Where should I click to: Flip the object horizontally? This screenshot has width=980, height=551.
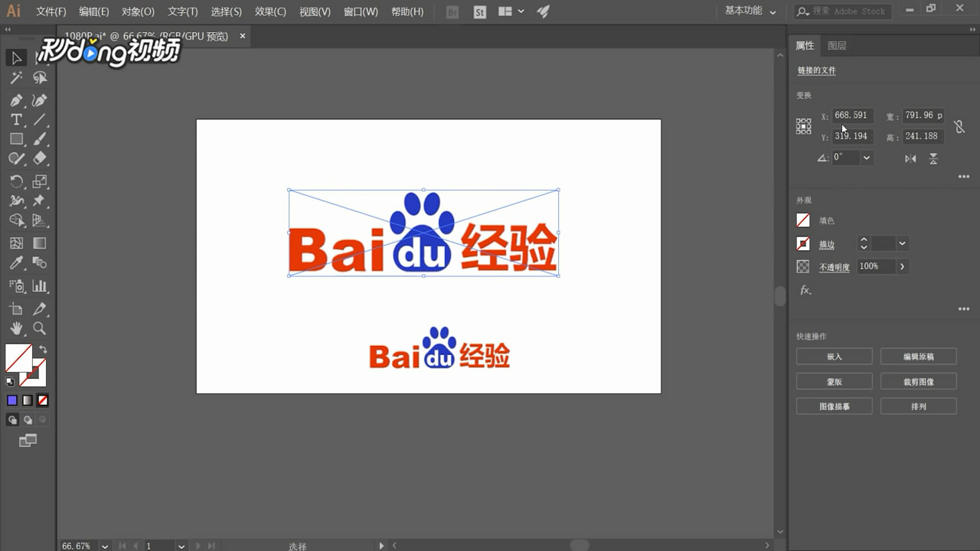[910, 158]
